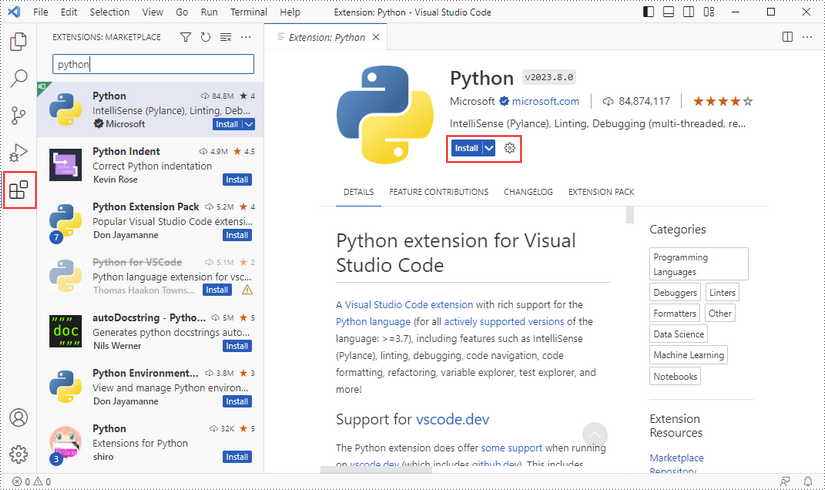Open the View menu

click(x=153, y=12)
